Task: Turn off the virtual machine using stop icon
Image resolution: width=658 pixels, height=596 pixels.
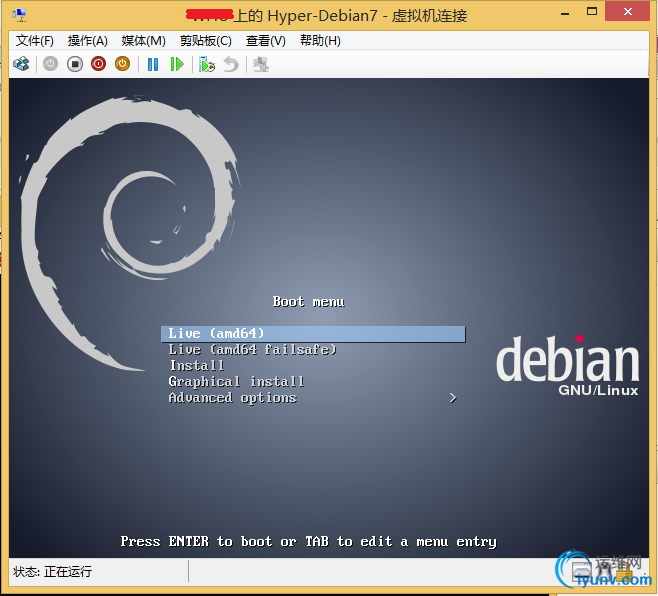Action: (75, 64)
